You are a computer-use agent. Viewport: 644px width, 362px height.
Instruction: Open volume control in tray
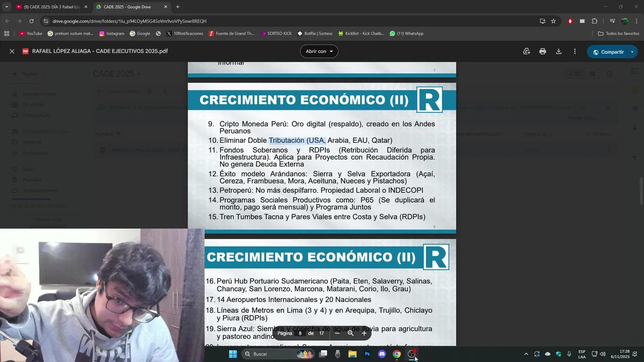603,354
